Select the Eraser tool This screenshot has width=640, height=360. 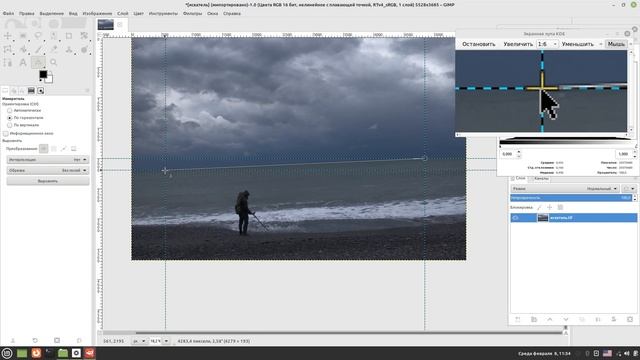[x=53, y=49]
